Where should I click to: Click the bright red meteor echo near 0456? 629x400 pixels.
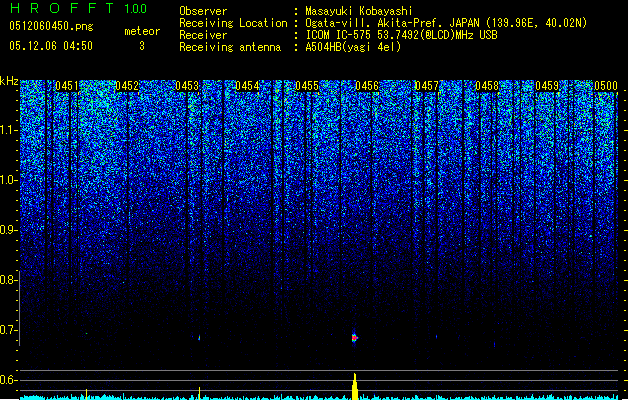[354, 338]
